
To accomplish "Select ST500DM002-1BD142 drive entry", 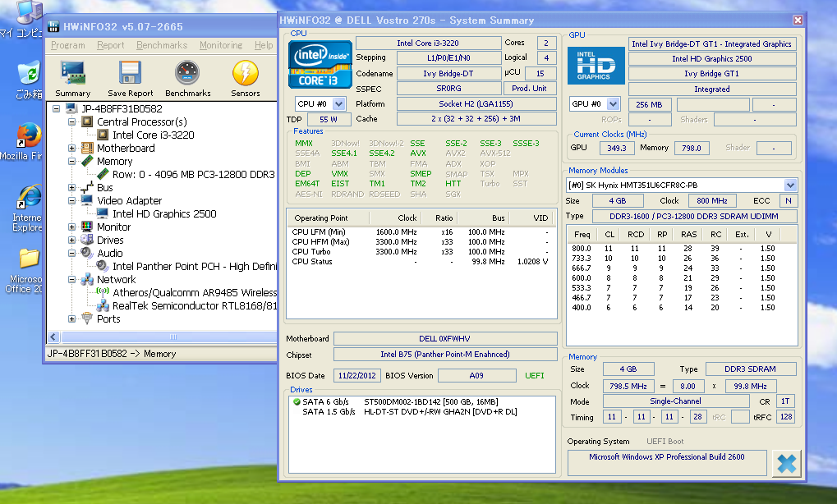I will tap(430, 401).
